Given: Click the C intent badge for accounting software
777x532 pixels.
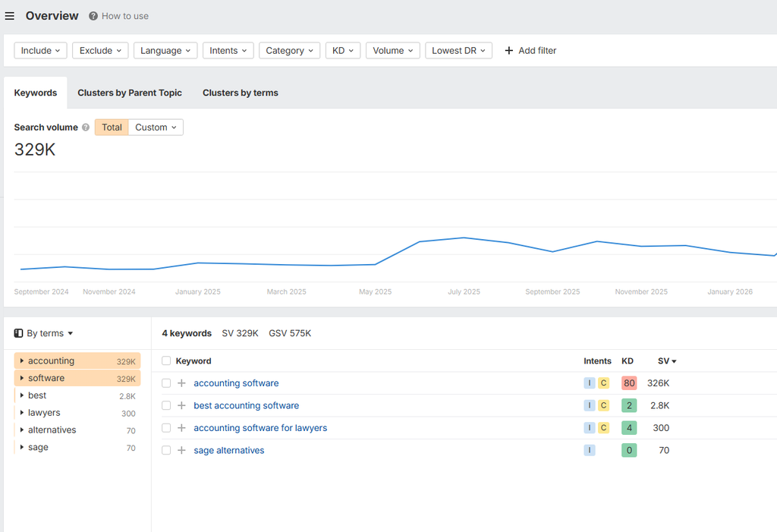Looking at the screenshot, I should click(603, 382).
